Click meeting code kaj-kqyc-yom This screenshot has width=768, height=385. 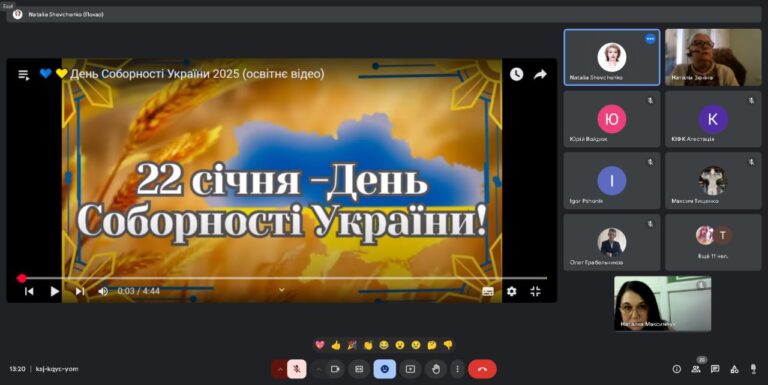(x=57, y=369)
